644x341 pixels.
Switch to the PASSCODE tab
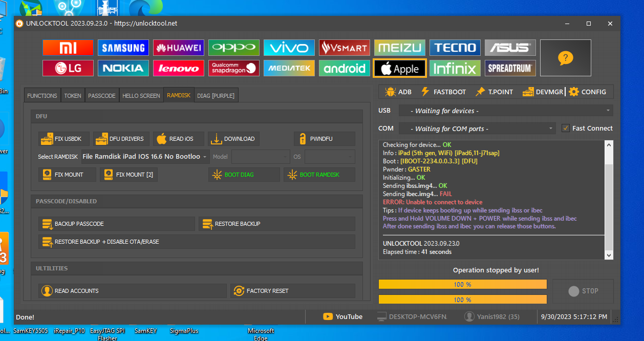(102, 96)
